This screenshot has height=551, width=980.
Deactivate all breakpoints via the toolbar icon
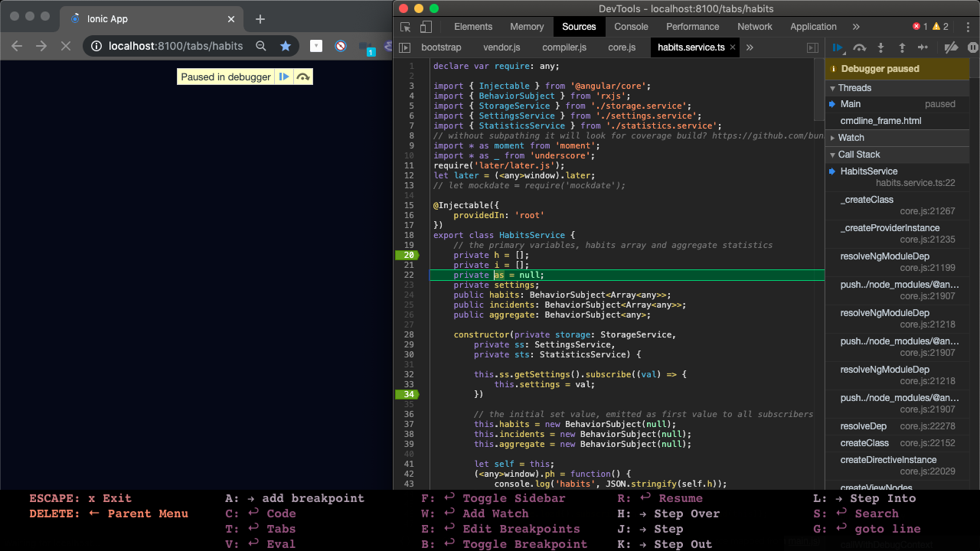point(951,47)
